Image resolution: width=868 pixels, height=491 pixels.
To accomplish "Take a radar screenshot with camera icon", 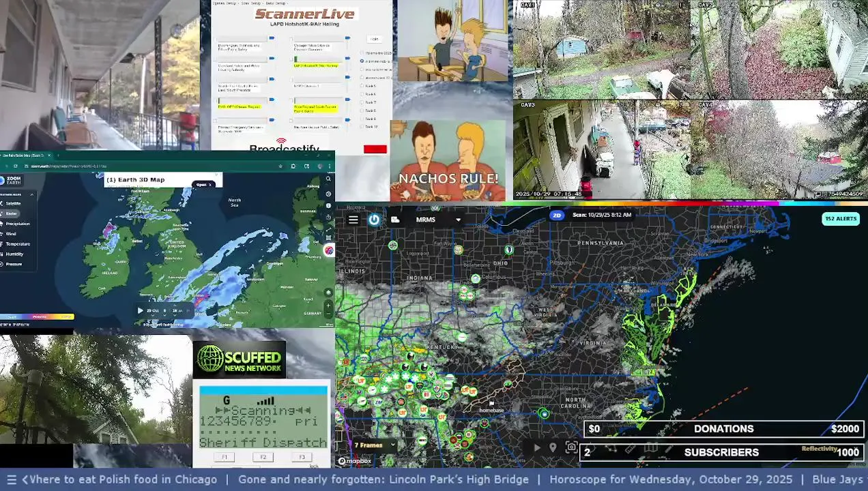I will point(572,448).
